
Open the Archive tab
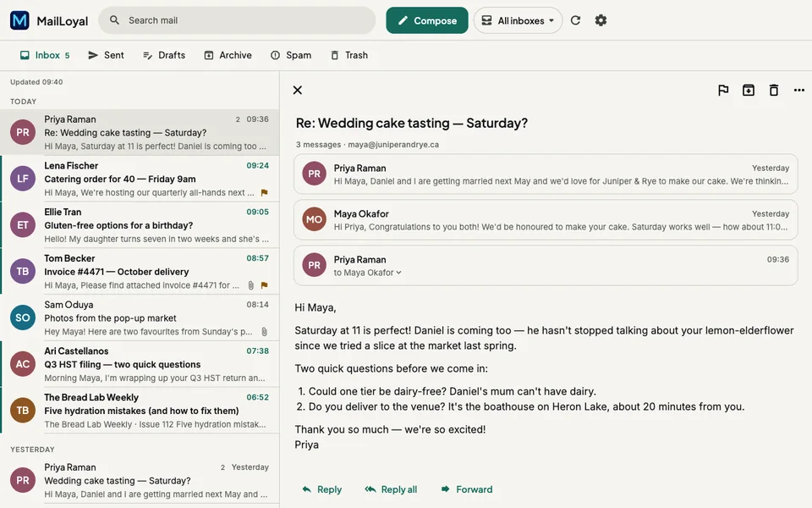[228, 55]
